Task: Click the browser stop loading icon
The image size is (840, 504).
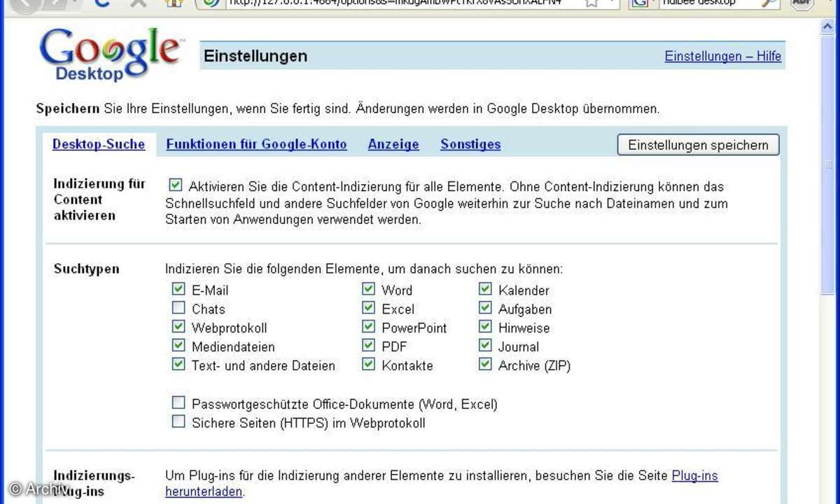Action: pos(139,3)
